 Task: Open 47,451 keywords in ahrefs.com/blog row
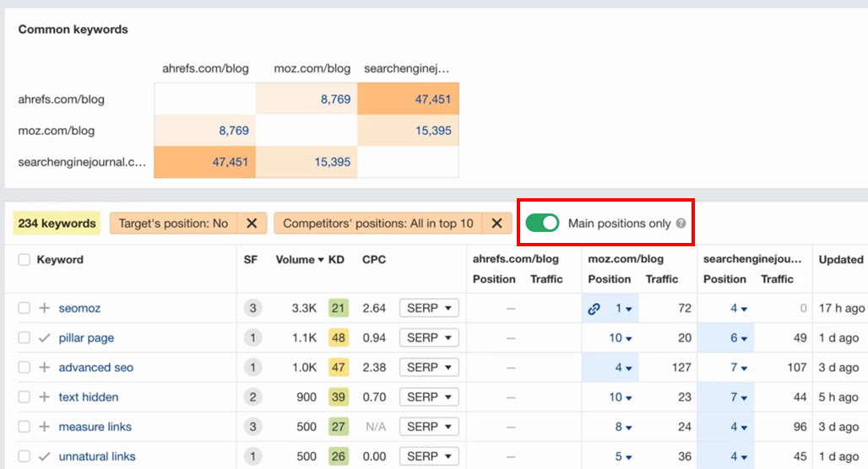(433, 99)
